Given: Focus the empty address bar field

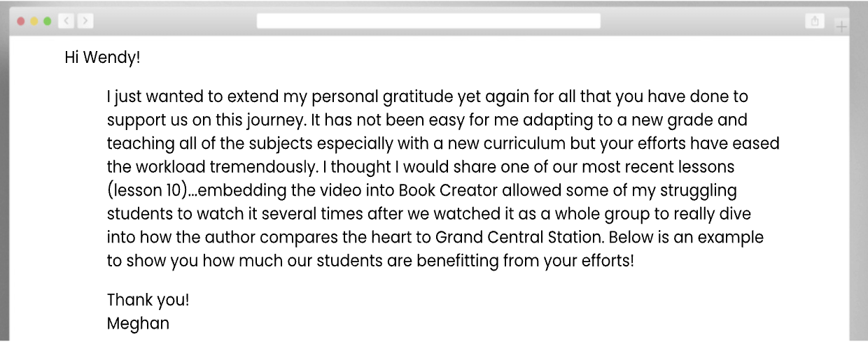Looking at the screenshot, I should pyautogui.click(x=428, y=21).
